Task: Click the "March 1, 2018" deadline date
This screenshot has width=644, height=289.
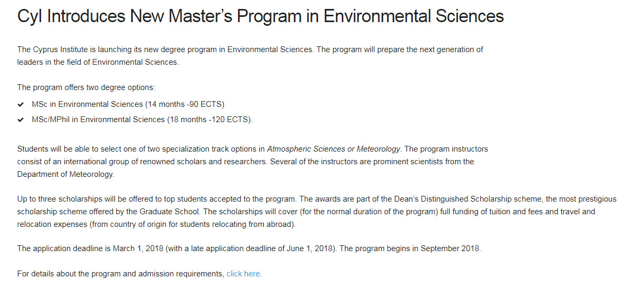Action: [x=138, y=248]
